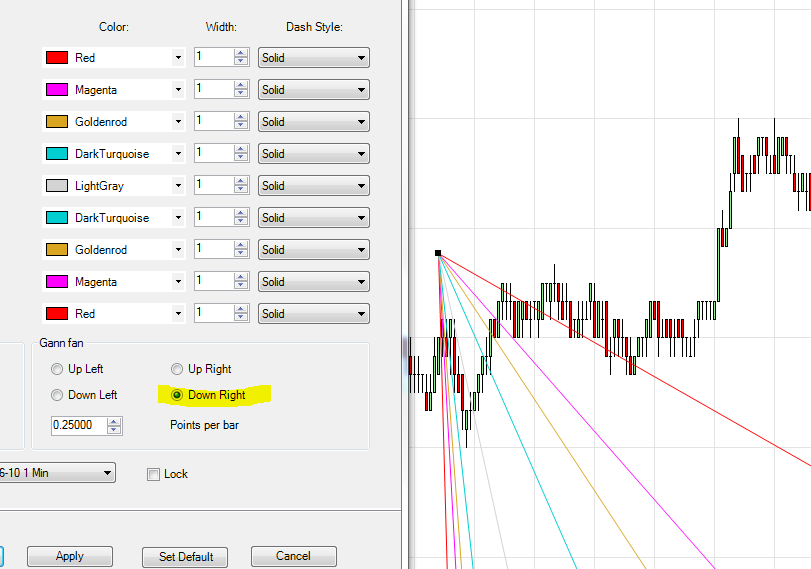
Task: Open color dropdown arrow of the first Red row
Action: 178,57
